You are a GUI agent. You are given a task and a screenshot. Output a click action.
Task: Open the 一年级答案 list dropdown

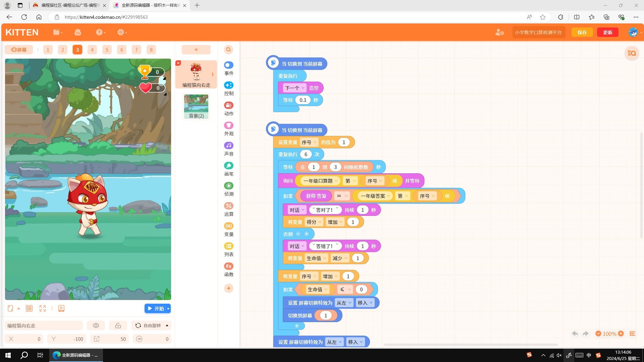[375, 196]
